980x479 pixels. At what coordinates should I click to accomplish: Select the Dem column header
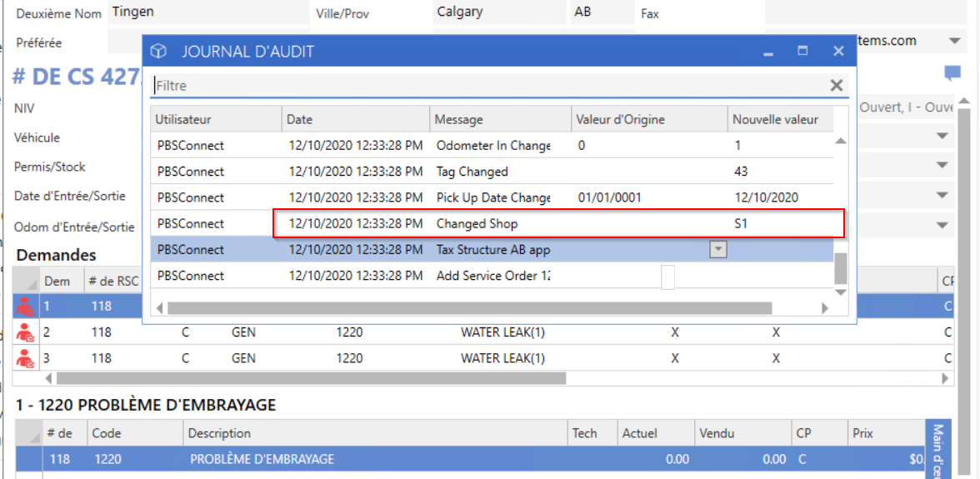[x=62, y=281]
